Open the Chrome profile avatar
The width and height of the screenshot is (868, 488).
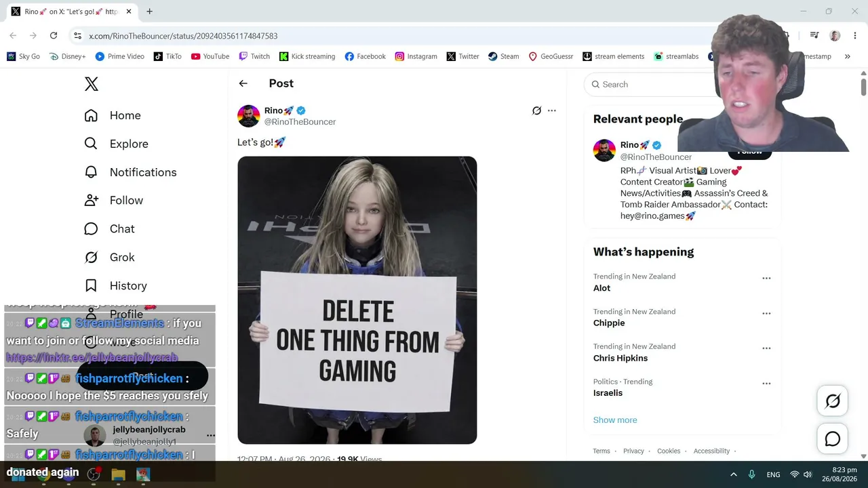(835, 36)
